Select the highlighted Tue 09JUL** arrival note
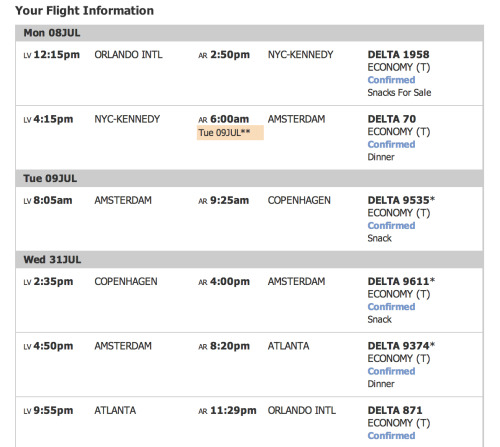This screenshot has height=447, width=500. [x=230, y=133]
